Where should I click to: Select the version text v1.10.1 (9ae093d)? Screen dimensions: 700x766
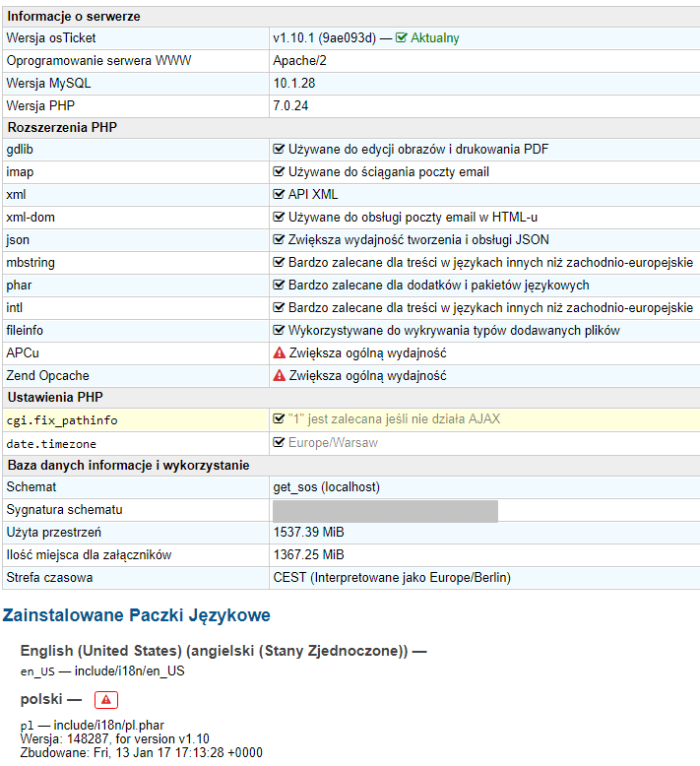pyautogui.click(x=324, y=38)
